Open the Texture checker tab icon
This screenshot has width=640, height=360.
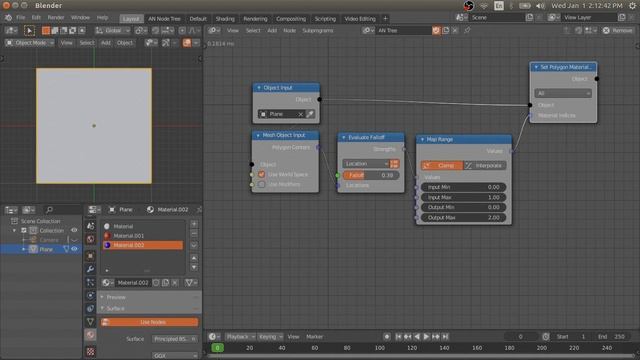tap(91, 351)
